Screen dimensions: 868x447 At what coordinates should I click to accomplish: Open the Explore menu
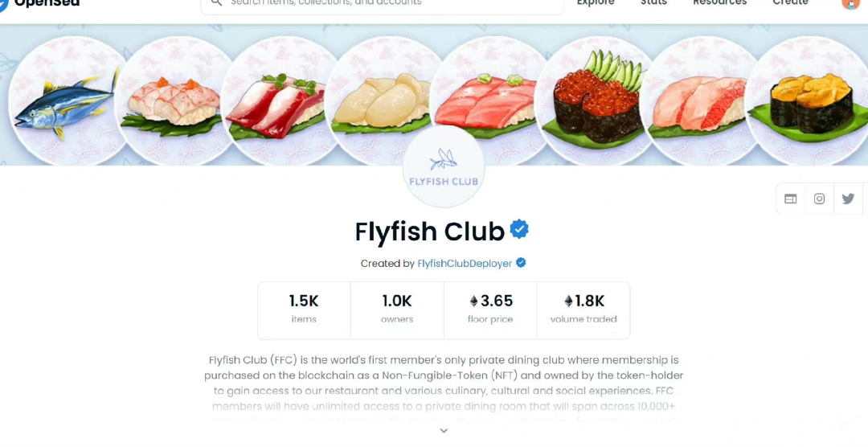tap(595, 2)
